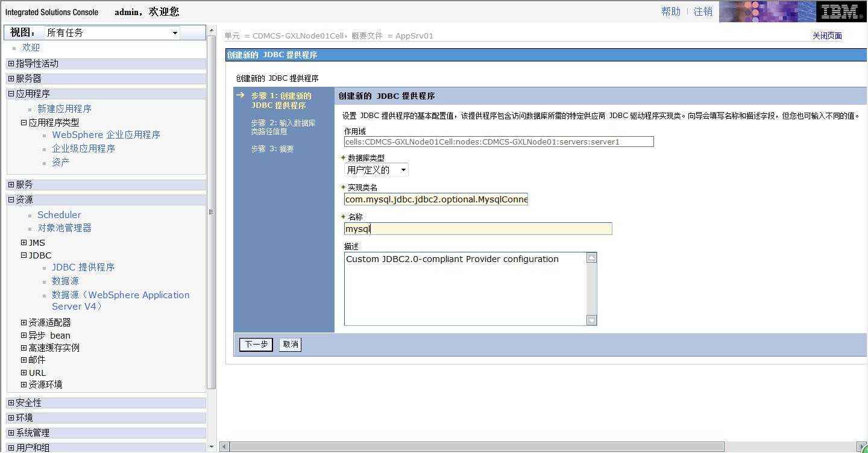868x453 pixels.
Task: Expand the 系统管理 section
Action: (x=11, y=433)
